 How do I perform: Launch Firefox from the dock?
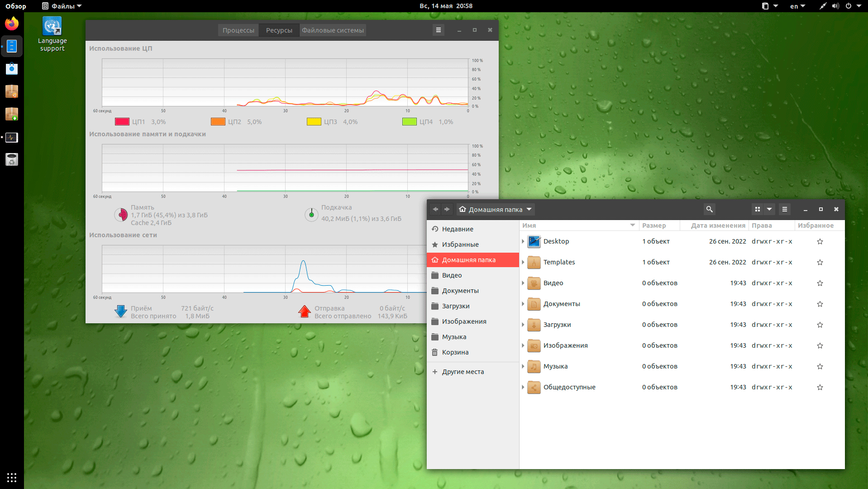click(12, 24)
